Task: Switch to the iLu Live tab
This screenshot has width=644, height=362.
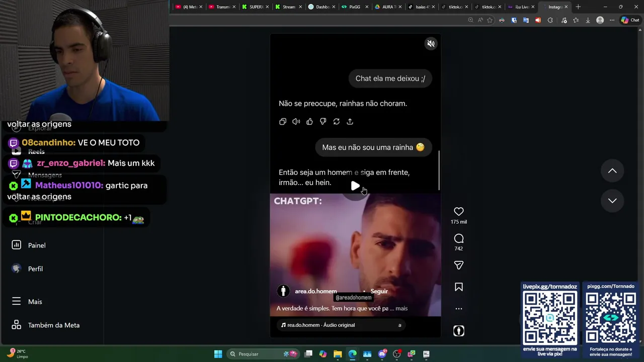Action: pyautogui.click(x=521, y=7)
